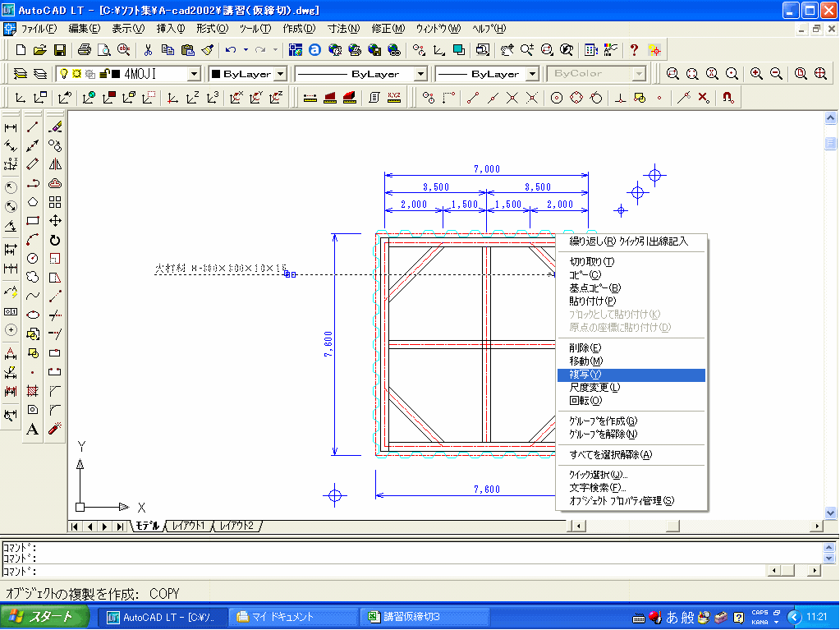
Task: Select the Text tool letter A
Action: tap(33, 429)
